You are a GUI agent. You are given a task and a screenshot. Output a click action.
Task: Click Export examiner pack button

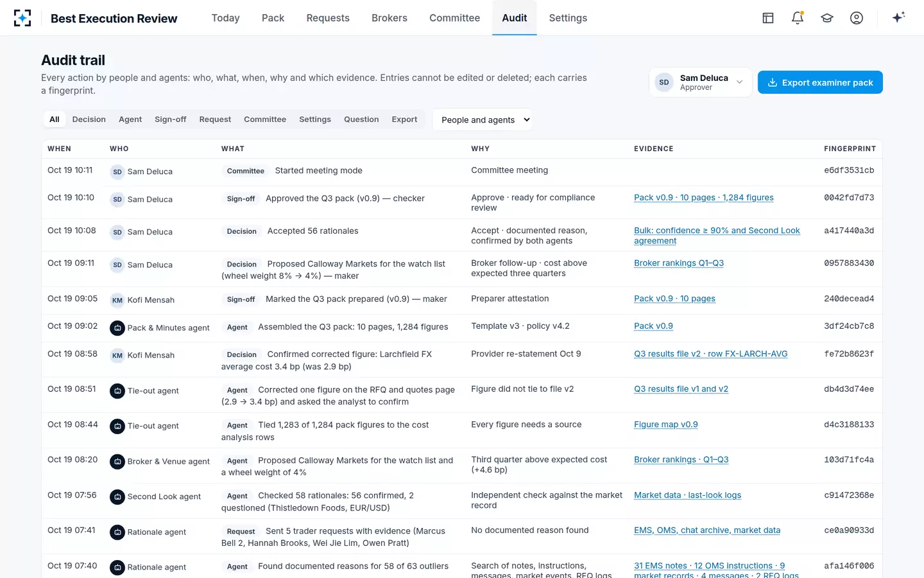pyautogui.click(x=820, y=82)
